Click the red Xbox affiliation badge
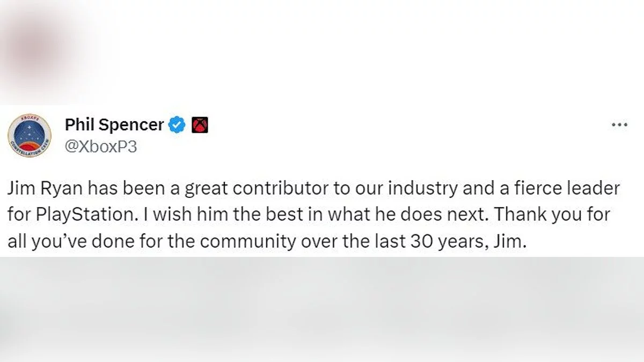The width and height of the screenshot is (644, 362). (x=199, y=125)
